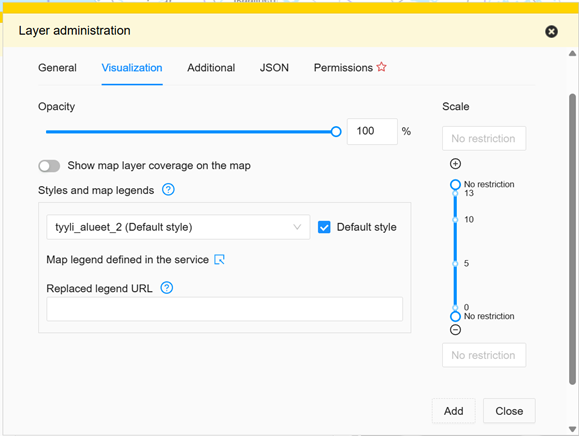Click scale mark 5 on the slider

coord(455,264)
